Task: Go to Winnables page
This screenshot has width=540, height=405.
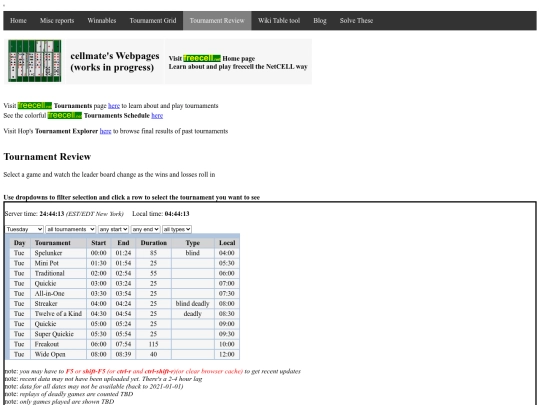Action: 102,21
